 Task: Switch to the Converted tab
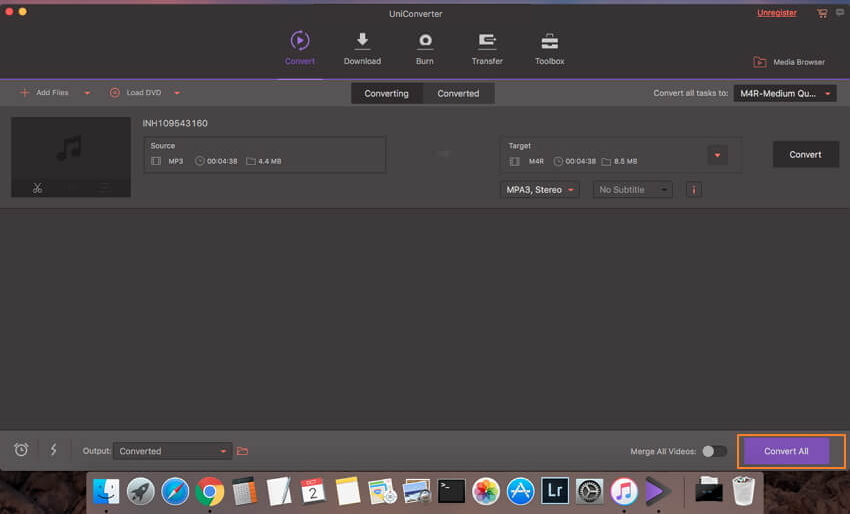click(x=458, y=93)
